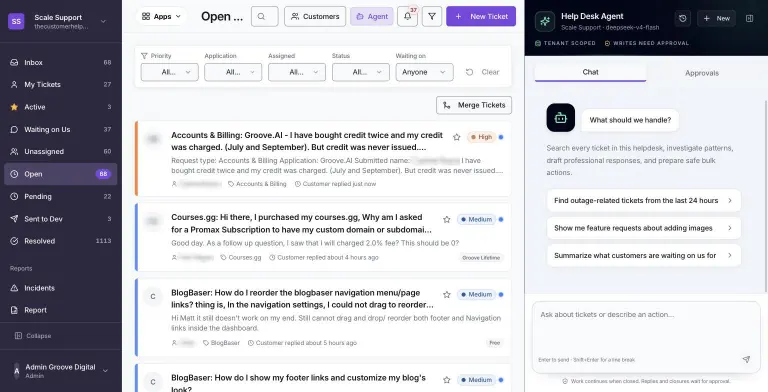Show Resolved tickets
Screen dimensions: 768x392
(61, 241)
